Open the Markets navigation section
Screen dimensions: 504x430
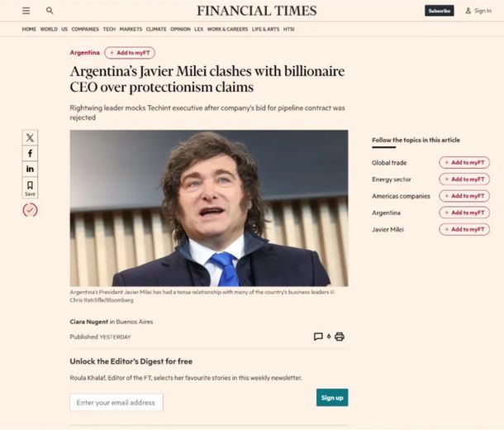coord(131,29)
